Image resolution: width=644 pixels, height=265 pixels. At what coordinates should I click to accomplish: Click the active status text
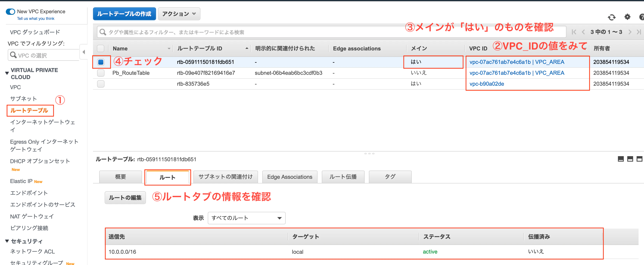tap(430, 252)
